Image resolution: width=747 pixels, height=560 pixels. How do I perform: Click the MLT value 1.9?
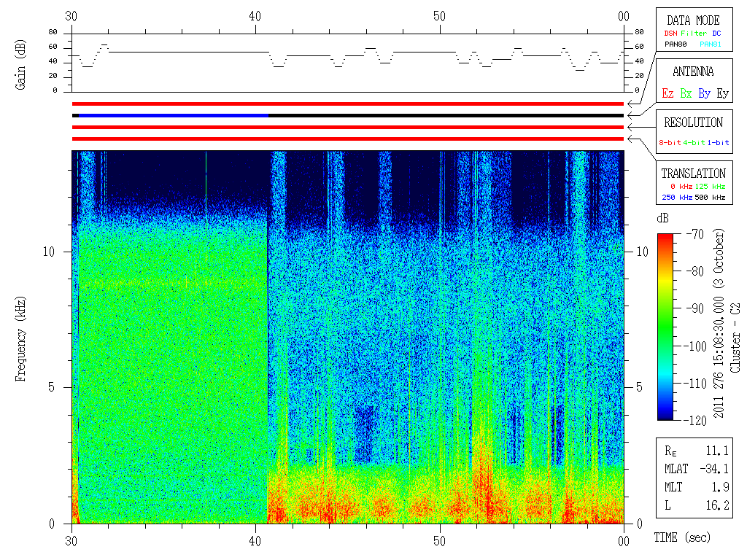(x=720, y=487)
